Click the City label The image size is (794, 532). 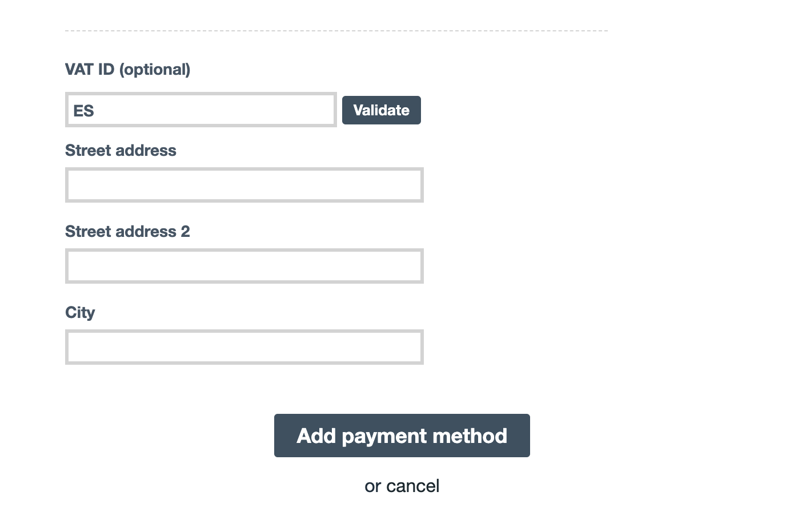point(80,312)
